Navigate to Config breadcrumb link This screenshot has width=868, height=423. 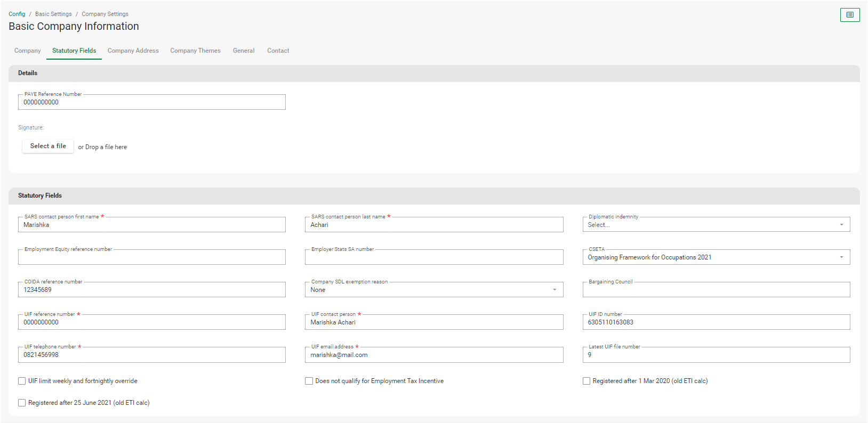17,14
